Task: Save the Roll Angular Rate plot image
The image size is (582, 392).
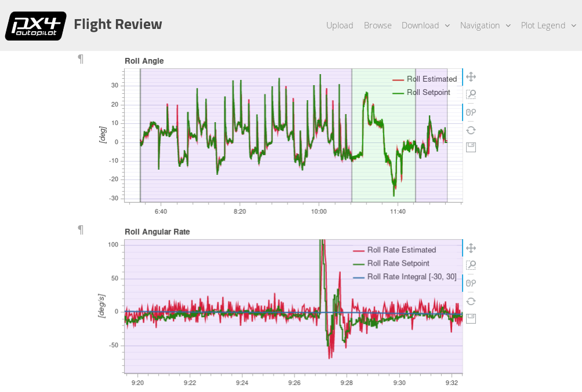Action: (471, 318)
